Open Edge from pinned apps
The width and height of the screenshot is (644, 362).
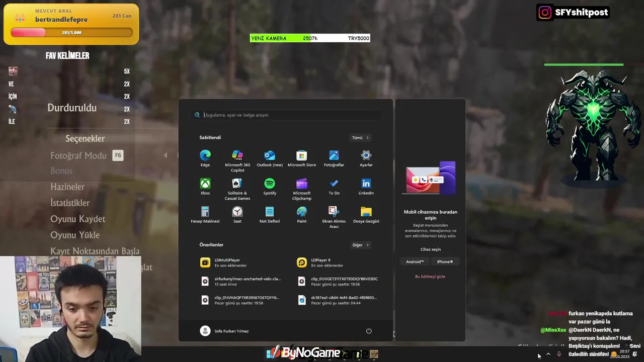click(x=205, y=158)
